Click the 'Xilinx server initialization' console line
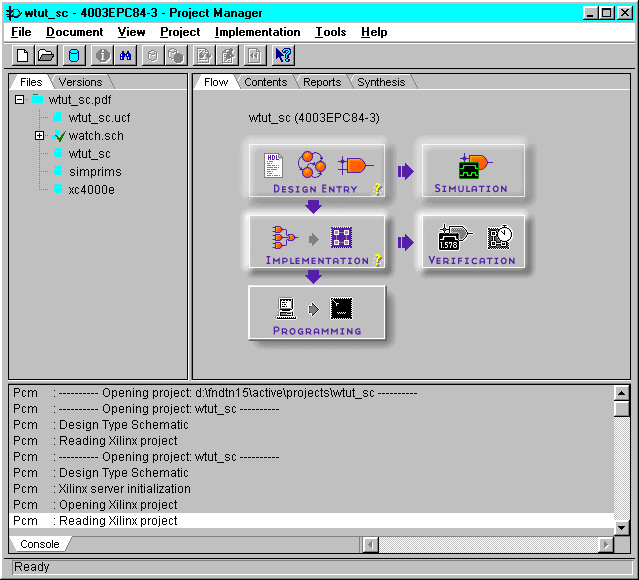The image size is (639, 580). point(311,489)
